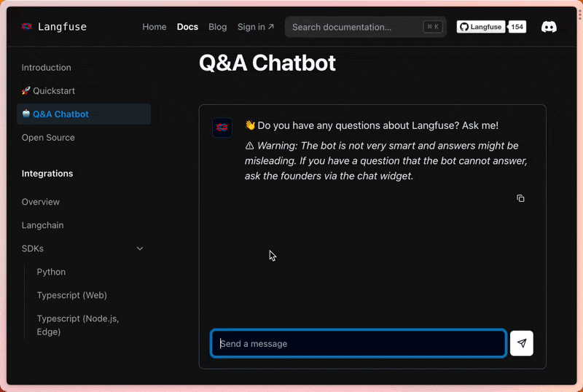Click the send message paper plane button
Viewport: 583px width, 392px height.
pos(522,343)
